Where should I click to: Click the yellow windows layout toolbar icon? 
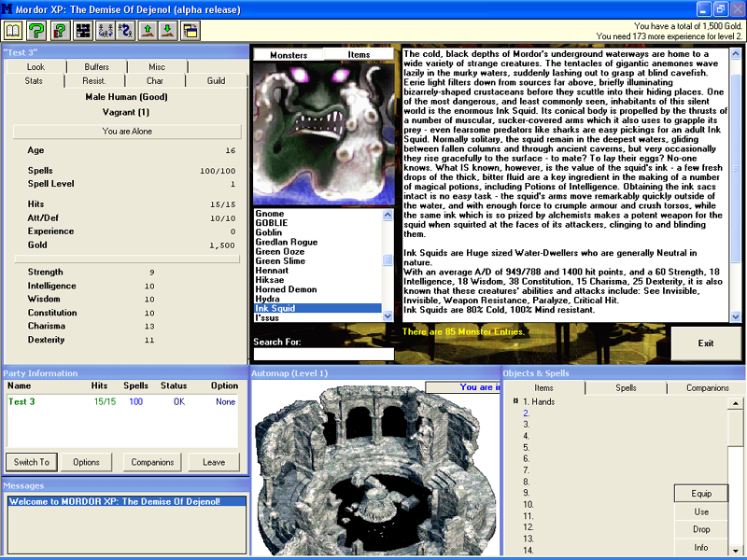click(x=190, y=31)
